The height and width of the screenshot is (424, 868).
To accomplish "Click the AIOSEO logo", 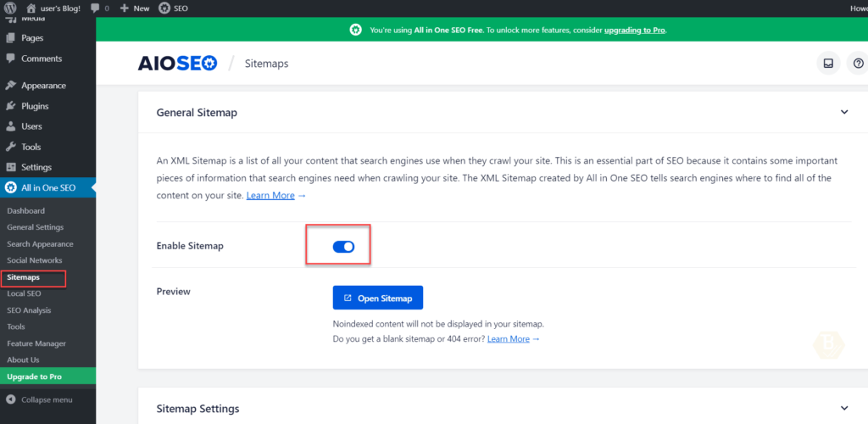I will click(x=177, y=64).
